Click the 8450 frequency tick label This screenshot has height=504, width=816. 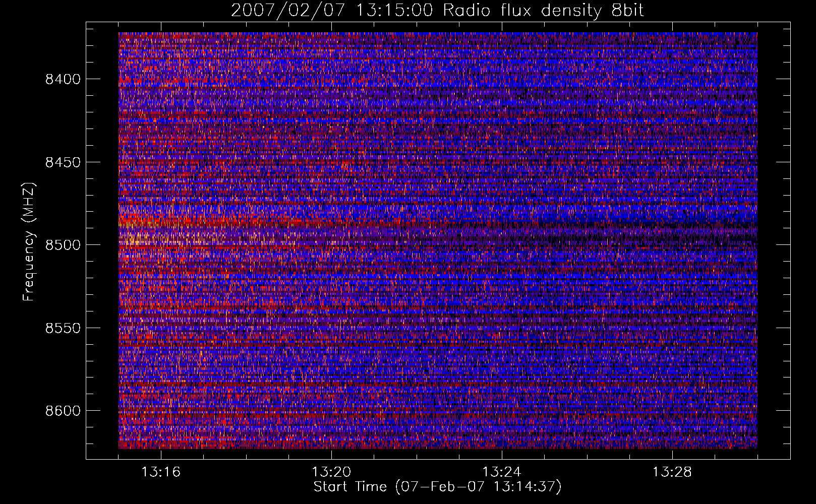(x=63, y=162)
